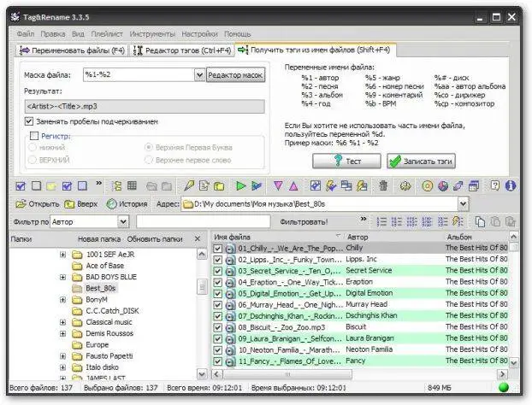
Task: Open the Файл menu
Action: tap(26, 34)
